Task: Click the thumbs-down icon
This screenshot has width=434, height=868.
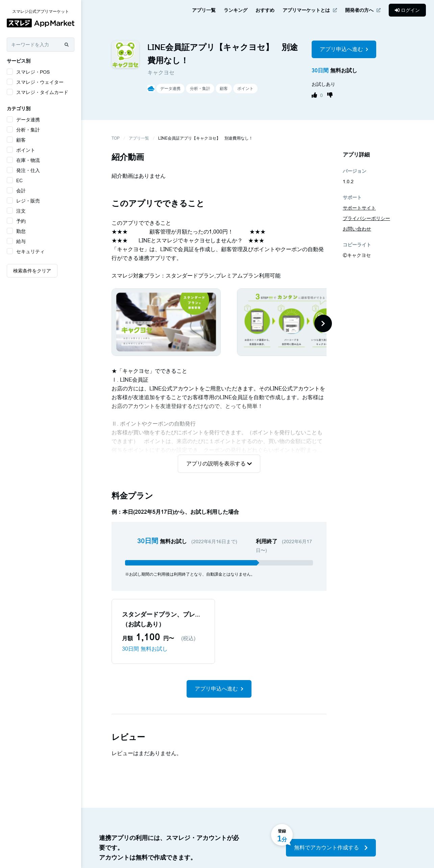Action: tap(330, 95)
